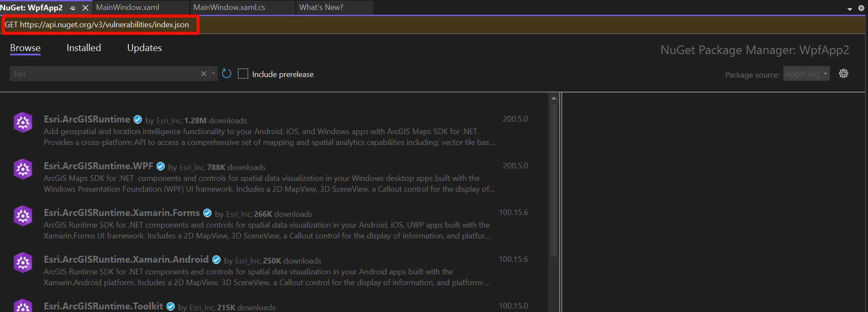Click the package list scroll up arrow
868x312 pixels.
pos(554,98)
